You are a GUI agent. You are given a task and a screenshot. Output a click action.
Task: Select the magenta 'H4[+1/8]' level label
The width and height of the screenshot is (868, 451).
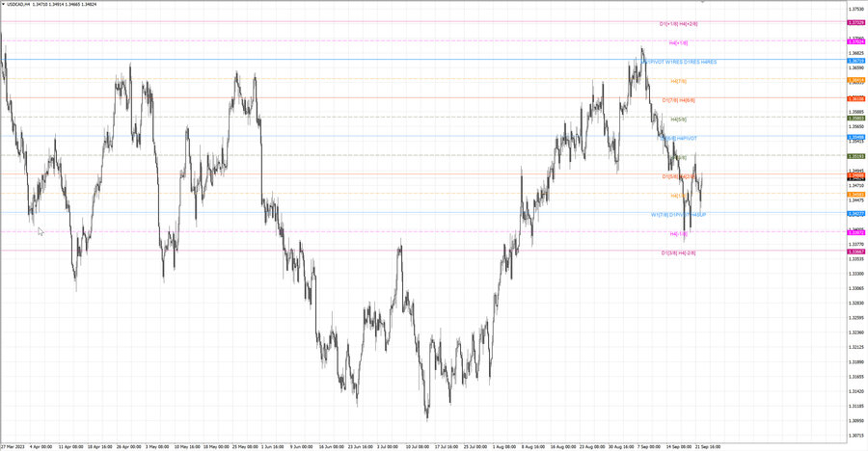(678, 42)
